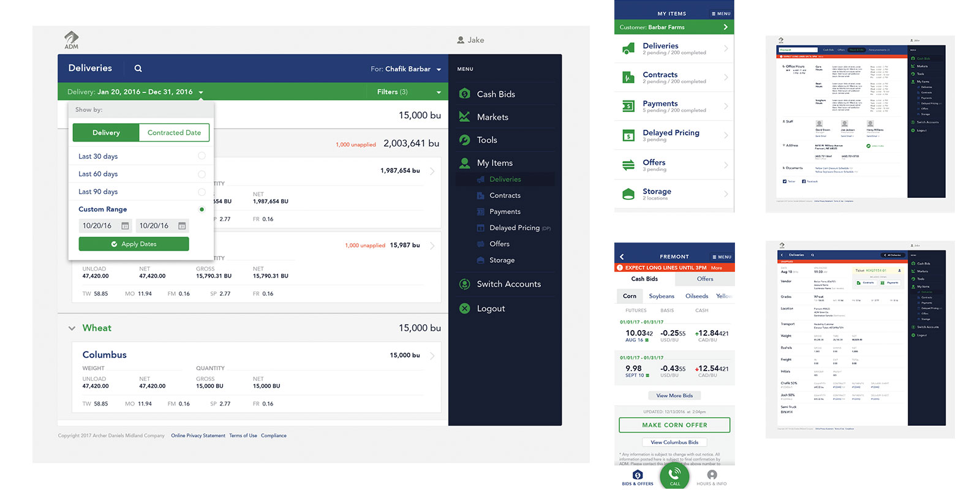Switch to Offers tab in mobile

[705, 279]
